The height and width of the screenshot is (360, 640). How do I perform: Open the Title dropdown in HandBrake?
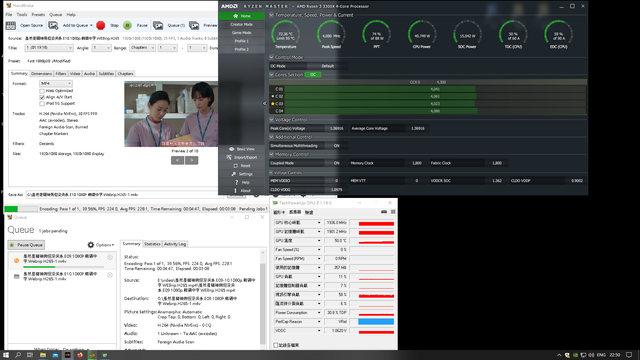49,48
